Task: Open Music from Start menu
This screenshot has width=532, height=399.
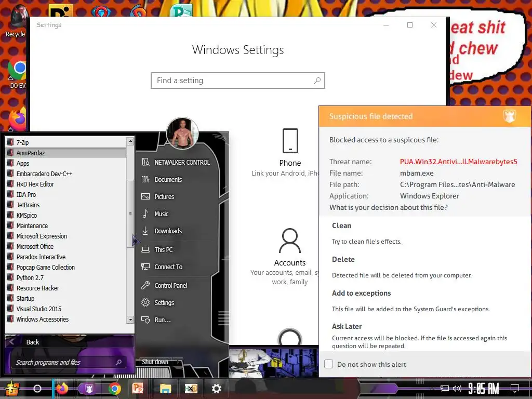Action: (x=177, y=214)
